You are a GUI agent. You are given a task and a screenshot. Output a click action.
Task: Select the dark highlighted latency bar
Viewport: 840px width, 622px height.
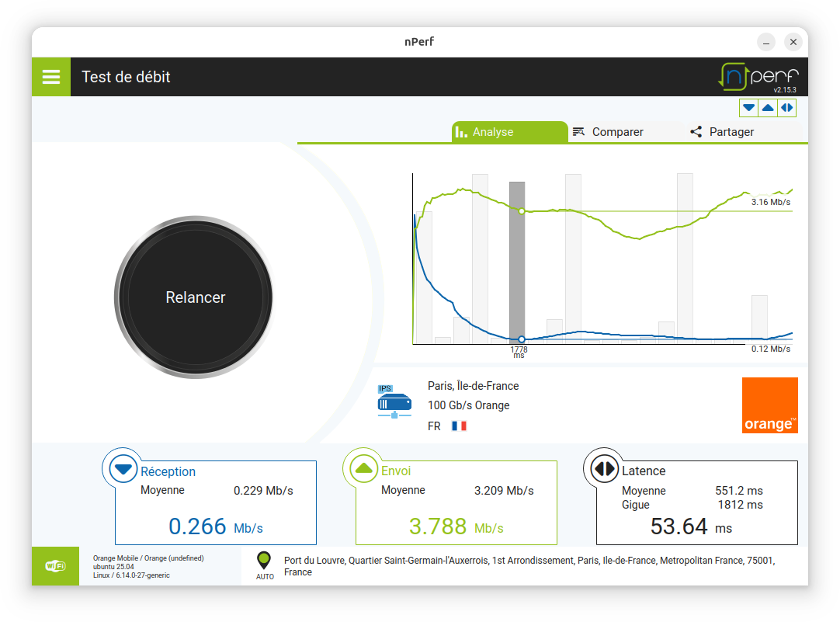tap(517, 262)
